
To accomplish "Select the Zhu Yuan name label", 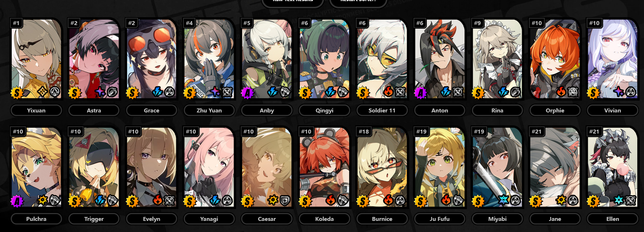I will point(209,110).
